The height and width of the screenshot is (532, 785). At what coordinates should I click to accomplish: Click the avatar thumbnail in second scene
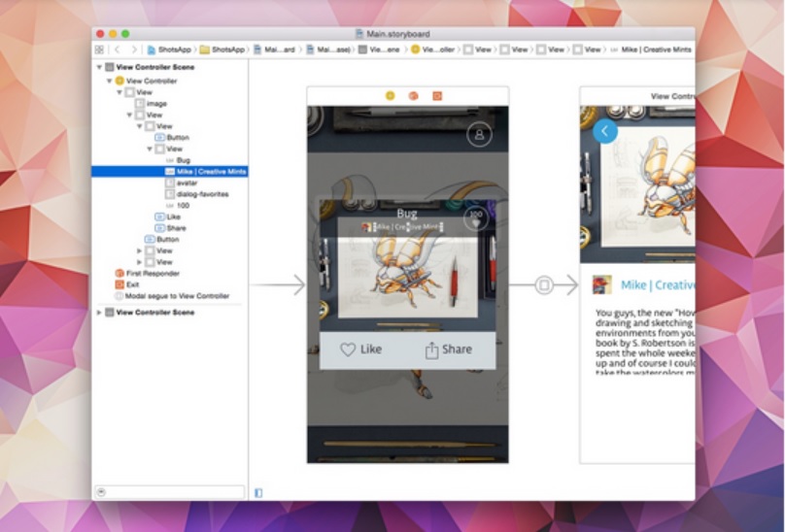[601, 284]
